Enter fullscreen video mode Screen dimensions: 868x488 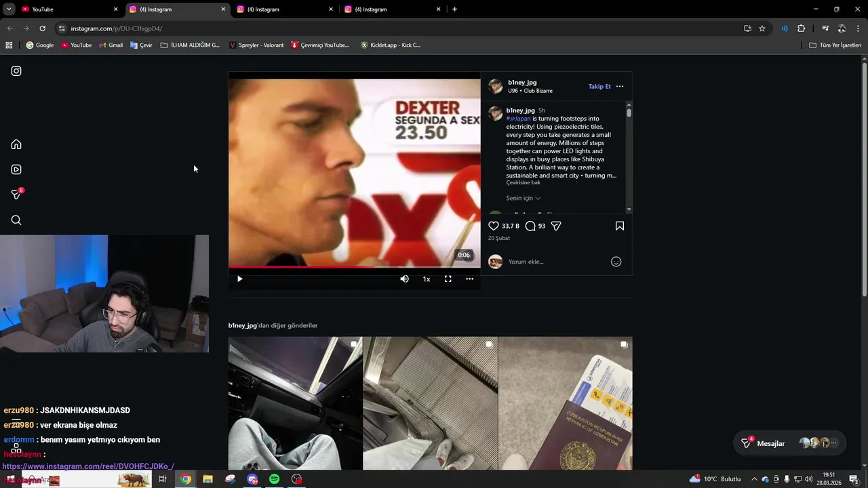pyautogui.click(x=448, y=279)
